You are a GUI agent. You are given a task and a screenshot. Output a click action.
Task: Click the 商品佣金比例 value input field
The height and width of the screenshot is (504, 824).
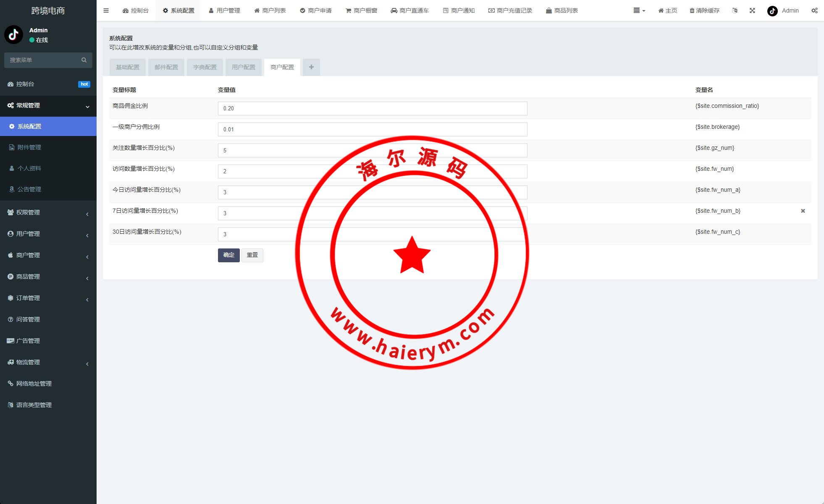click(372, 108)
